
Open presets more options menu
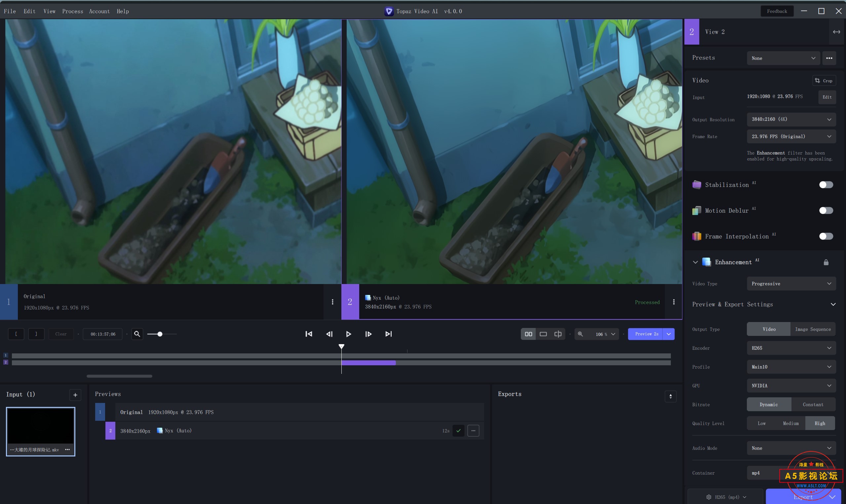click(829, 58)
